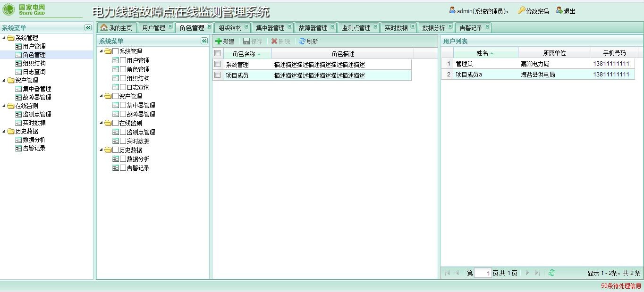
Task: Collapse the inner 系统菜单 permission panel
Action: [204, 41]
